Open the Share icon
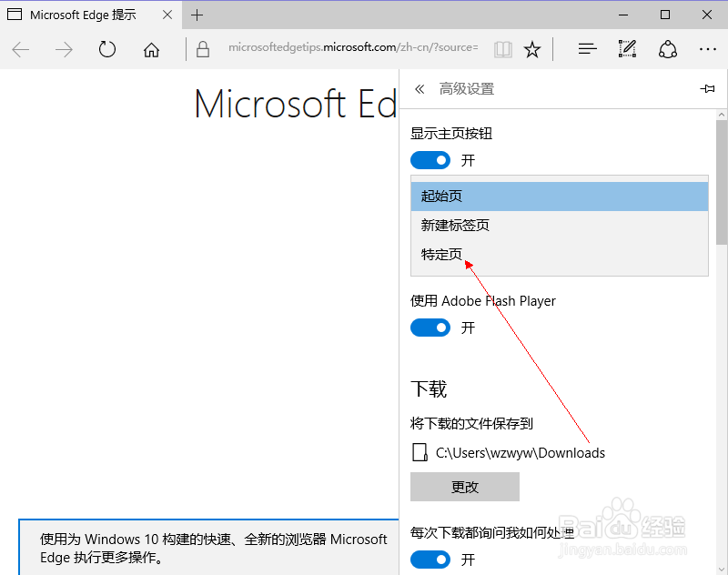The height and width of the screenshot is (575, 728). tap(668, 49)
